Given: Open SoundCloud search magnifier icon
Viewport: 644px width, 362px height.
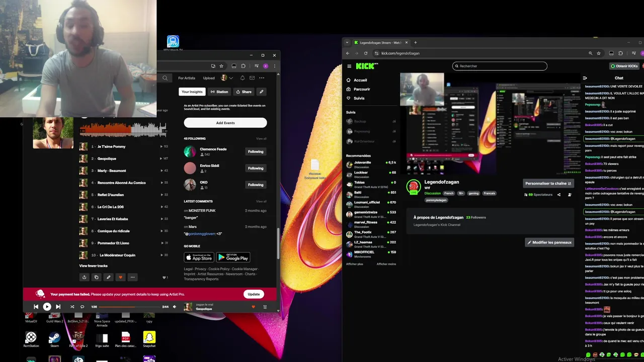Looking at the screenshot, I should (165, 78).
